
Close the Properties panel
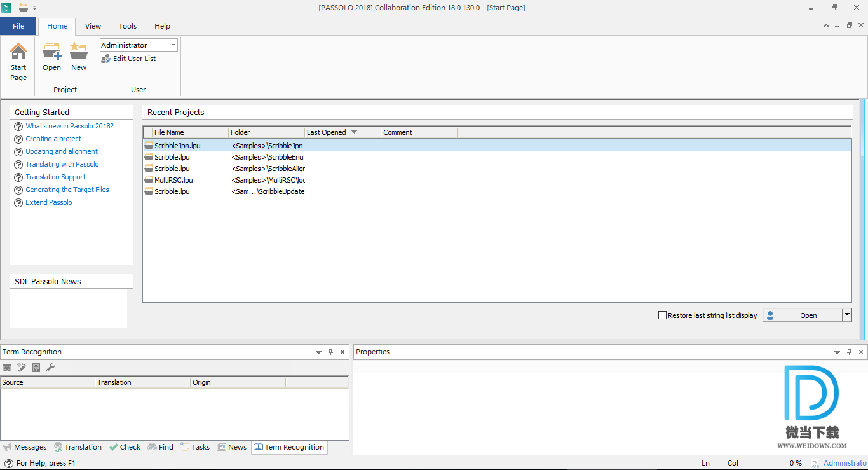point(861,352)
